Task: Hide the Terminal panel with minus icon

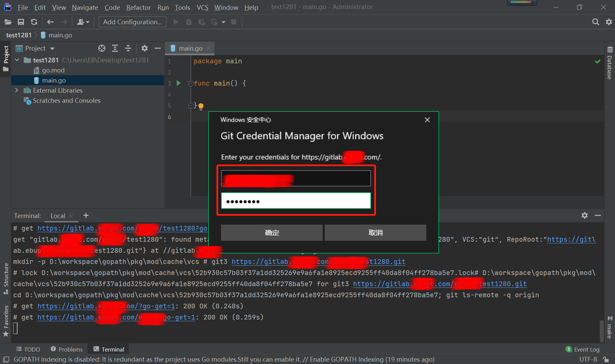Action: click(598, 215)
